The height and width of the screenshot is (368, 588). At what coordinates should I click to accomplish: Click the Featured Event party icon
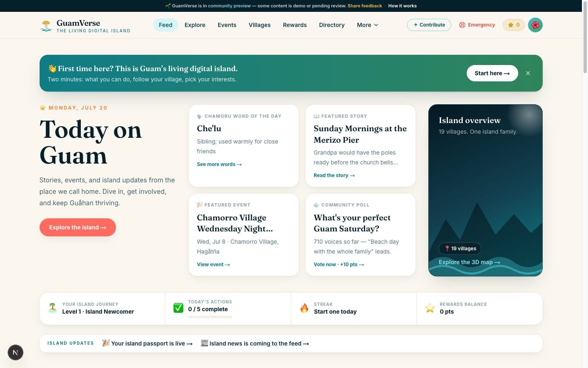200,205
